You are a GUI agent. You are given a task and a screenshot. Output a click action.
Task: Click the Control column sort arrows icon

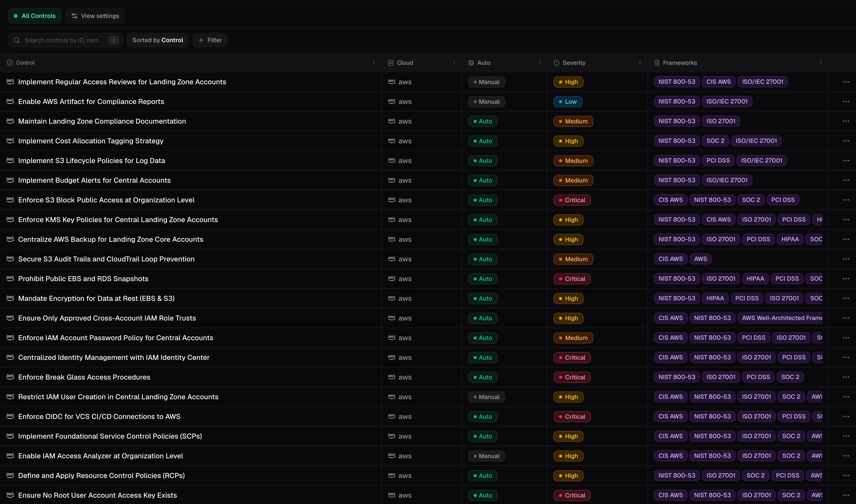pyautogui.click(x=374, y=63)
